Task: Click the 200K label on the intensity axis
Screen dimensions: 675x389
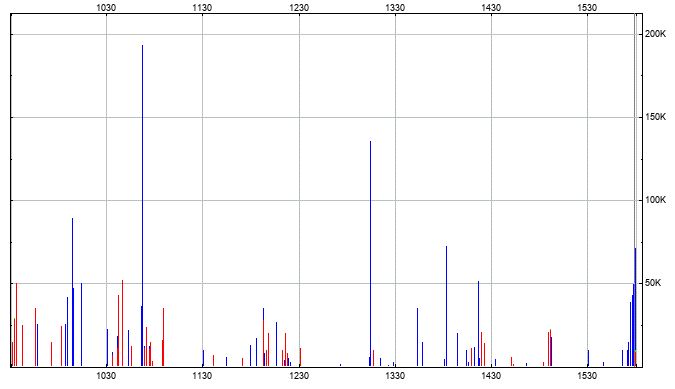Action: coord(655,34)
